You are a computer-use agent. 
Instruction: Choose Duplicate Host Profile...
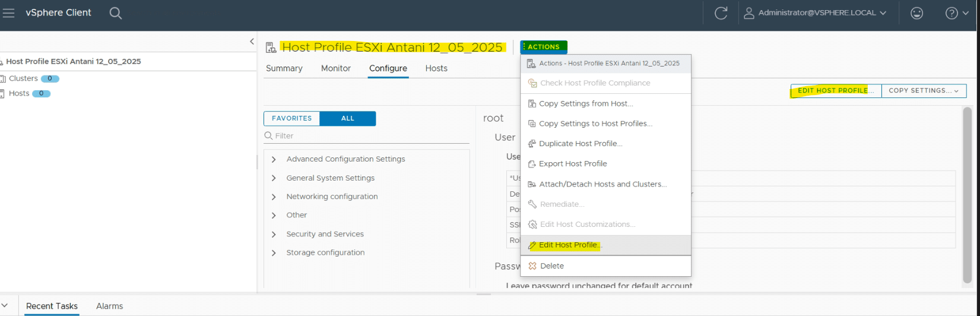point(605,144)
